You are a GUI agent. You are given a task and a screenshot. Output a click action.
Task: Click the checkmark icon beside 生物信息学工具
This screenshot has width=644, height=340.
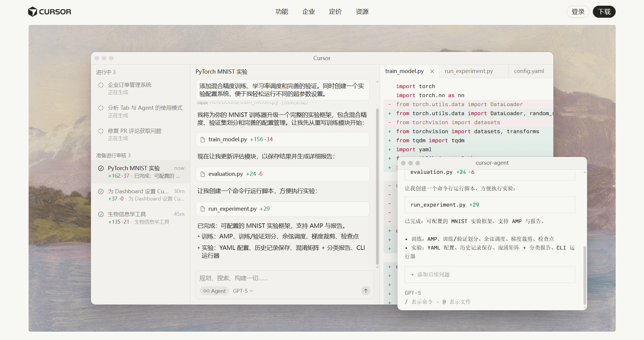point(101,214)
